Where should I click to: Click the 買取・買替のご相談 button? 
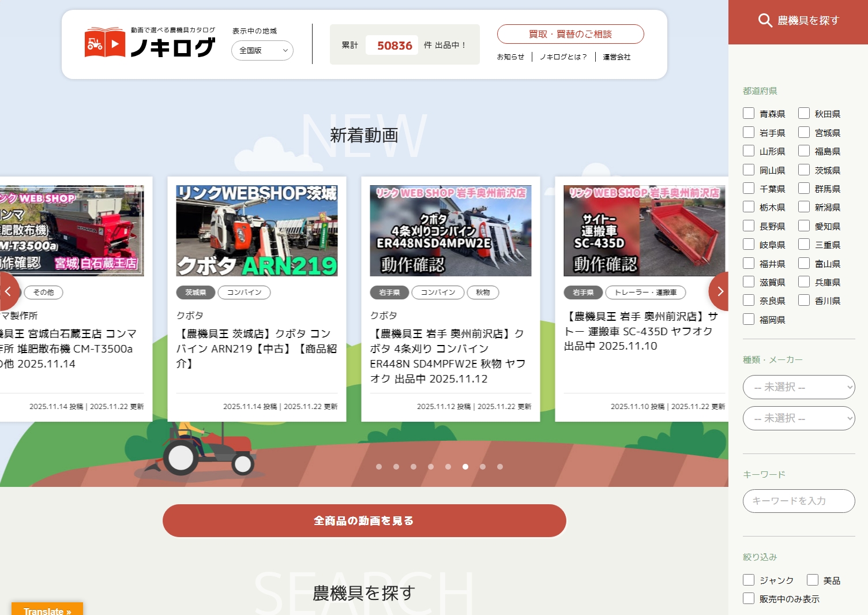point(570,33)
